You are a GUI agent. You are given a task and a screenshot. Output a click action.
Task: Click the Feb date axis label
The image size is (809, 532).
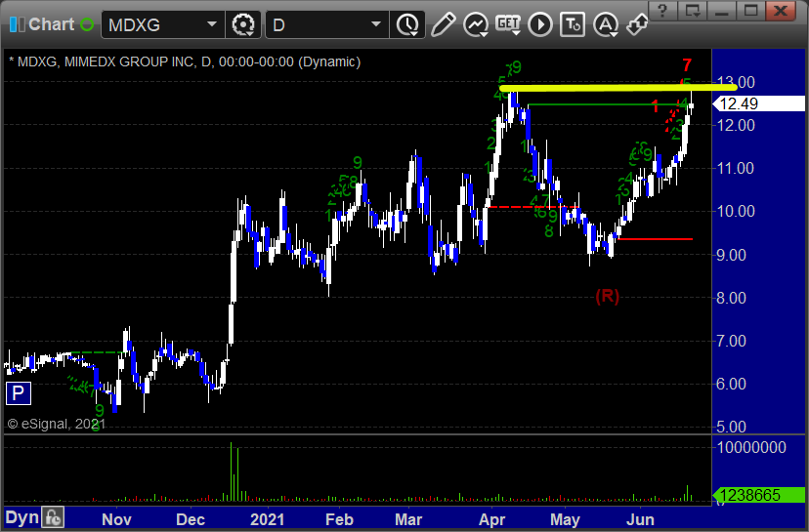tap(339, 519)
